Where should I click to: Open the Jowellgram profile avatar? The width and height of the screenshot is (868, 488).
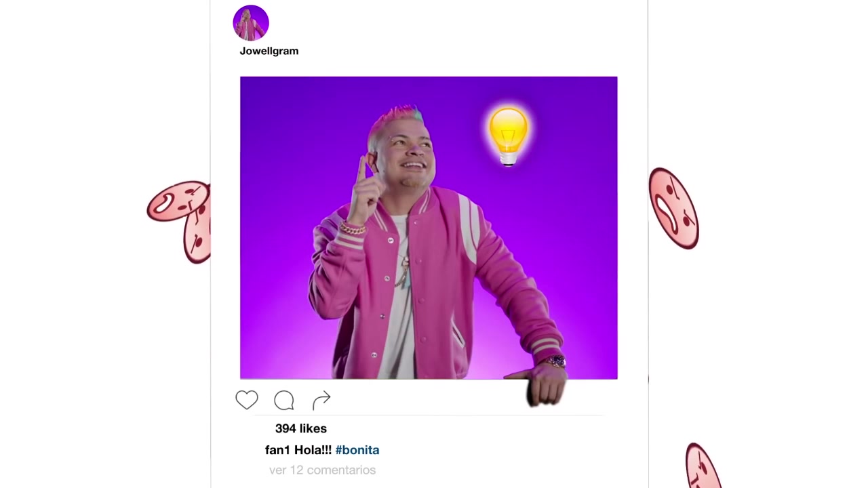[x=251, y=23]
